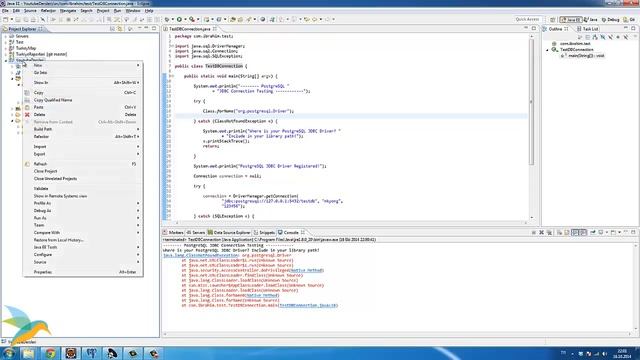Image resolution: width=640 pixels, height=360 pixels.
Task: Collapse the YoutubeDersleri project node
Action: tap(6, 60)
